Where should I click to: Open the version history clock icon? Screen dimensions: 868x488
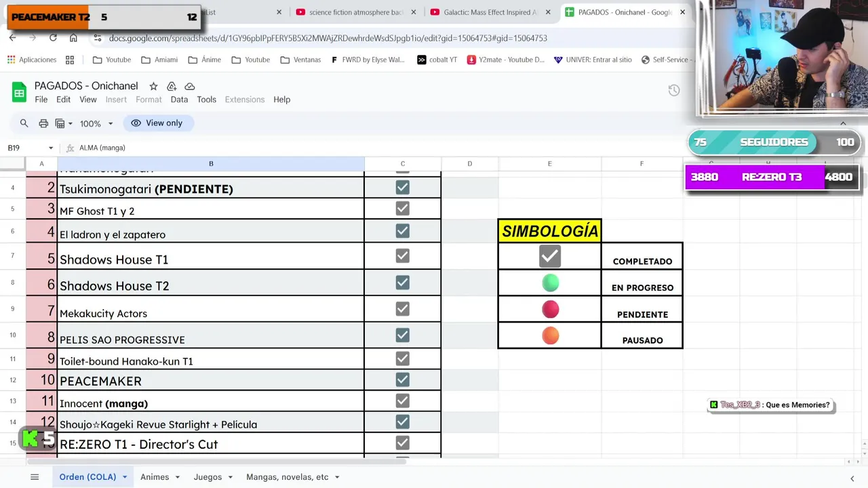(x=673, y=90)
